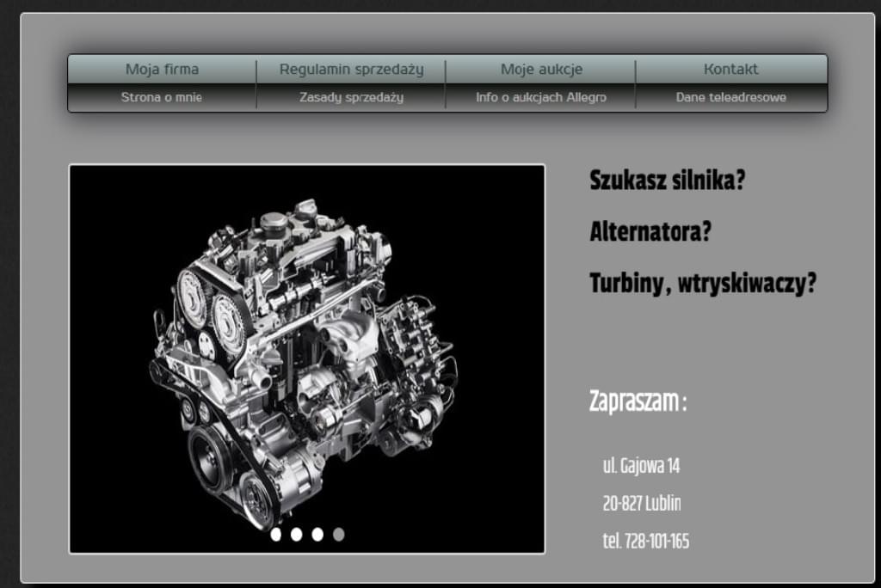881x588 pixels.
Task: Select the third slider dot
Action: coord(317,535)
